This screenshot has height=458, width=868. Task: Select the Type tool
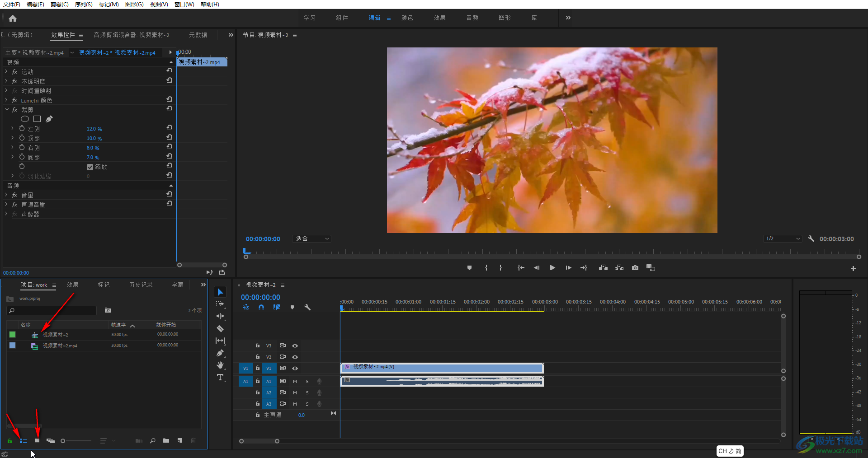click(x=220, y=377)
